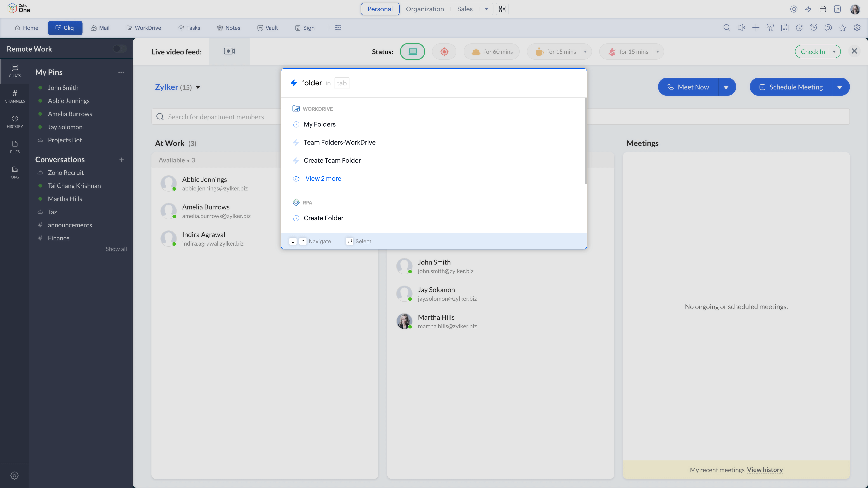Click View 2 more WorkDrive options

pyautogui.click(x=323, y=178)
